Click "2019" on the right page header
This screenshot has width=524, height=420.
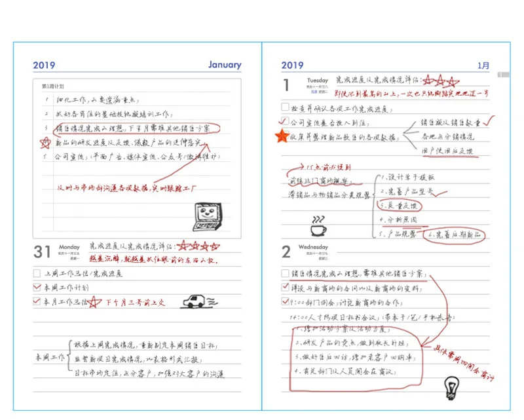coord(292,66)
